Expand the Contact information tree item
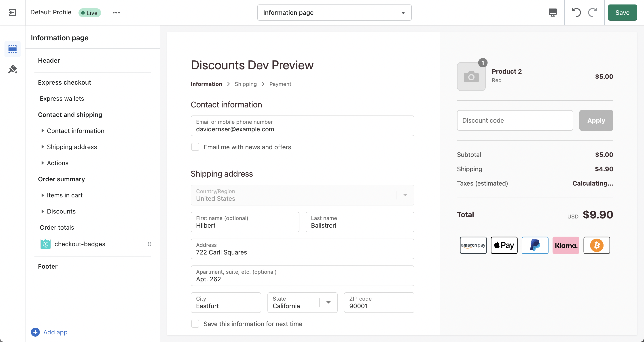Image resolution: width=644 pixels, height=342 pixels. coord(42,130)
